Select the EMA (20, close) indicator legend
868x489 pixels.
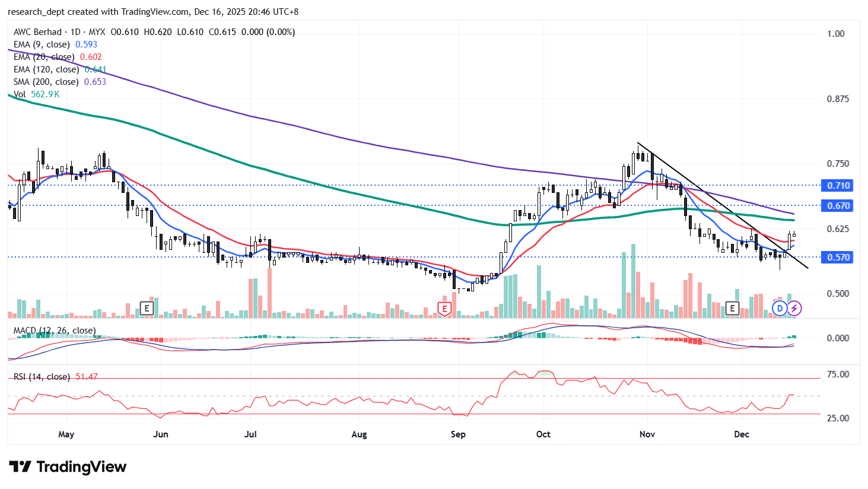(x=44, y=57)
